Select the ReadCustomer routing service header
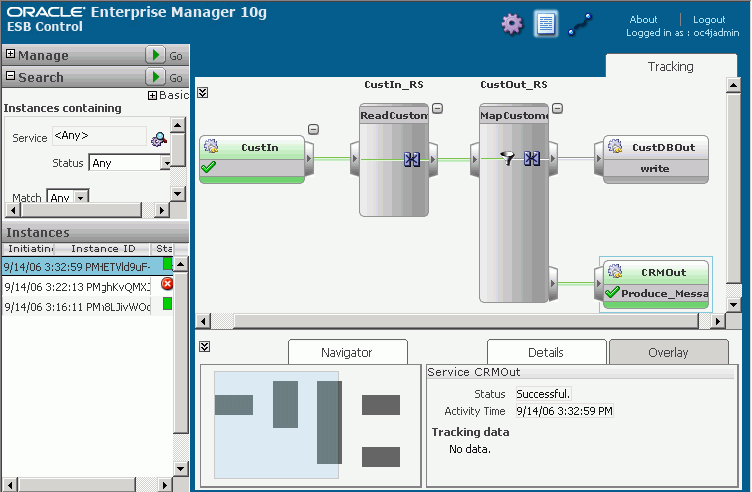752x492 pixels. click(394, 115)
